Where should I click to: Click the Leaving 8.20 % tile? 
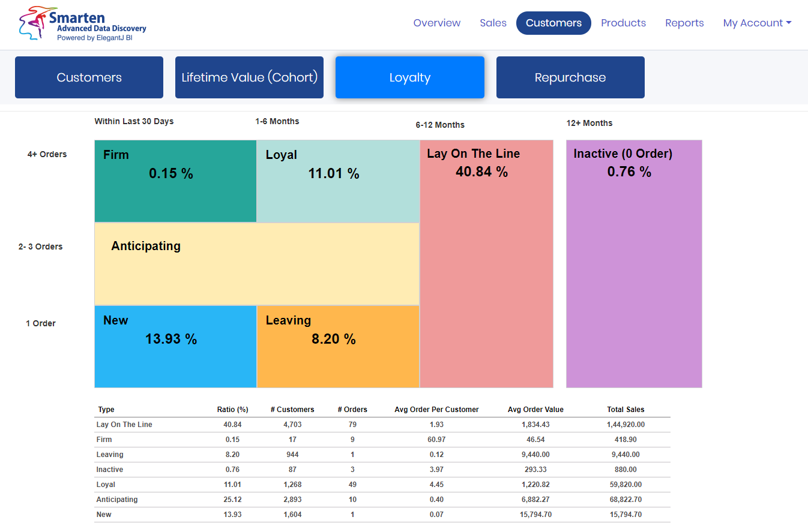(x=338, y=347)
